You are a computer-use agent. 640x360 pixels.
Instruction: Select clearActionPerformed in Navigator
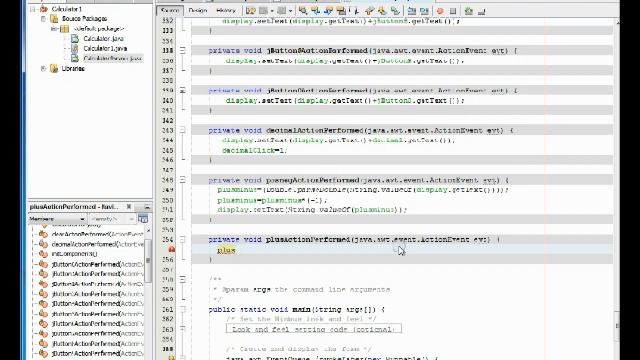pyautogui.click(x=98, y=234)
